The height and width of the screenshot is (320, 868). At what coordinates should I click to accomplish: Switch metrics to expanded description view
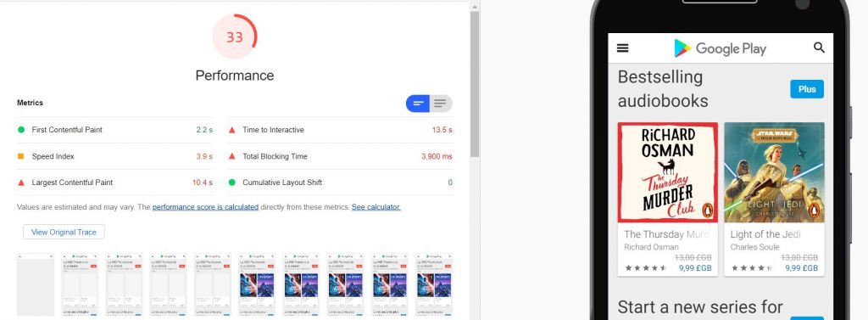point(441,104)
